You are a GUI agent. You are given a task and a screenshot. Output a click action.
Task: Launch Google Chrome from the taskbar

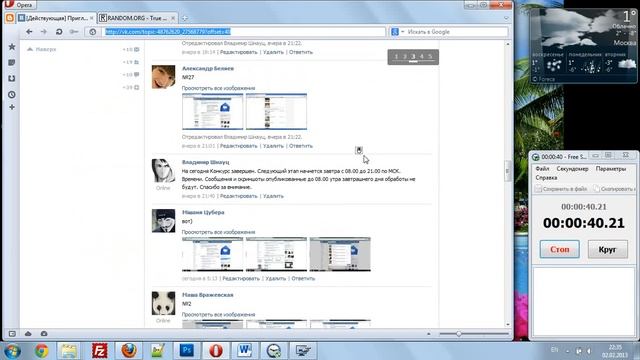(41, 351)
